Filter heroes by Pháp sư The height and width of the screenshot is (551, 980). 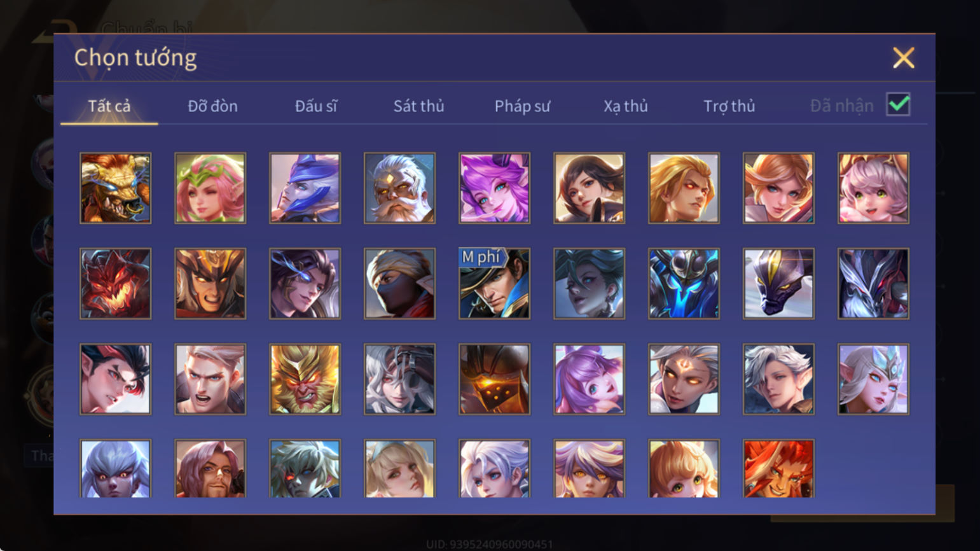(522, 106)
